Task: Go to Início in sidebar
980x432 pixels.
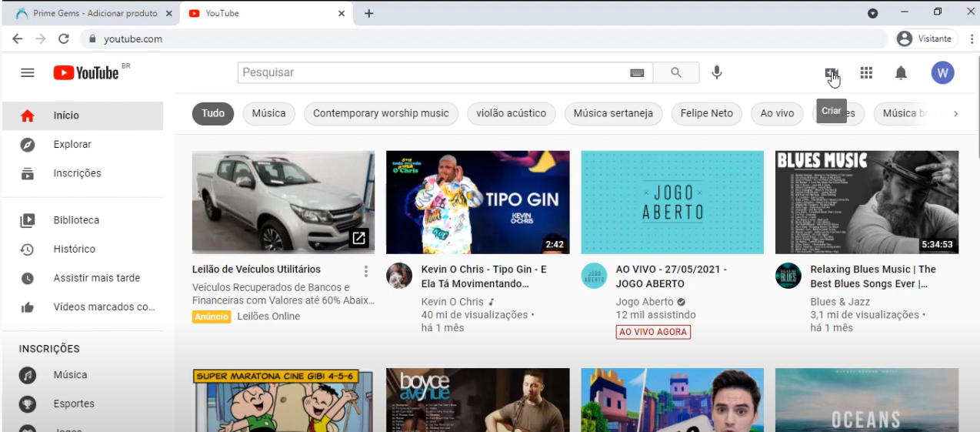Action: tap(82, 116)
